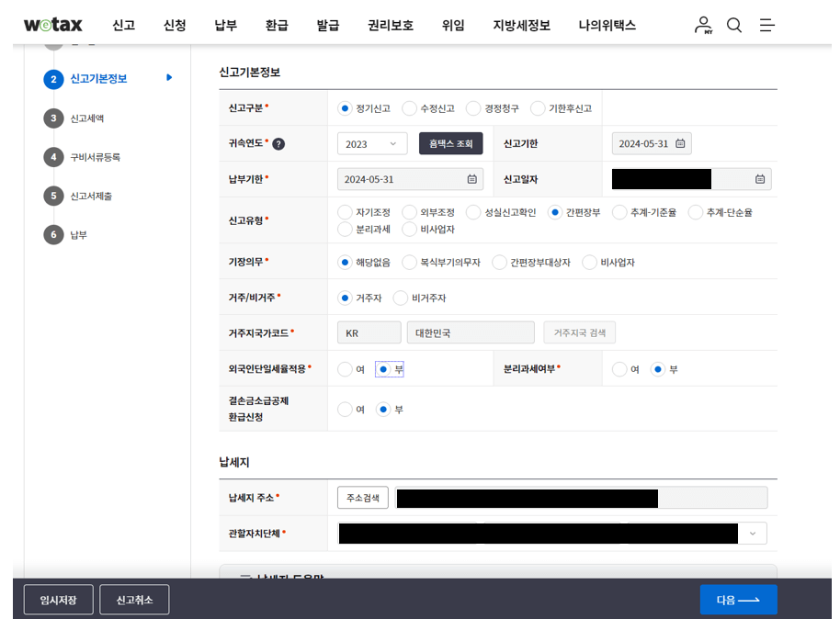Click step 2 circle 신고기본정보
This screenshot has height=630, width=840.
point(53,79)
